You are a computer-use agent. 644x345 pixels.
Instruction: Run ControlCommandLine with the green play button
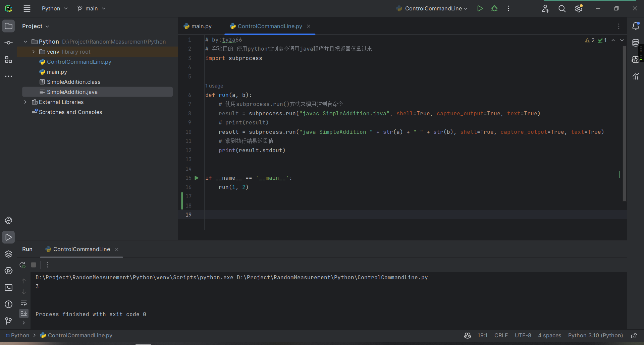click(480, 8)
